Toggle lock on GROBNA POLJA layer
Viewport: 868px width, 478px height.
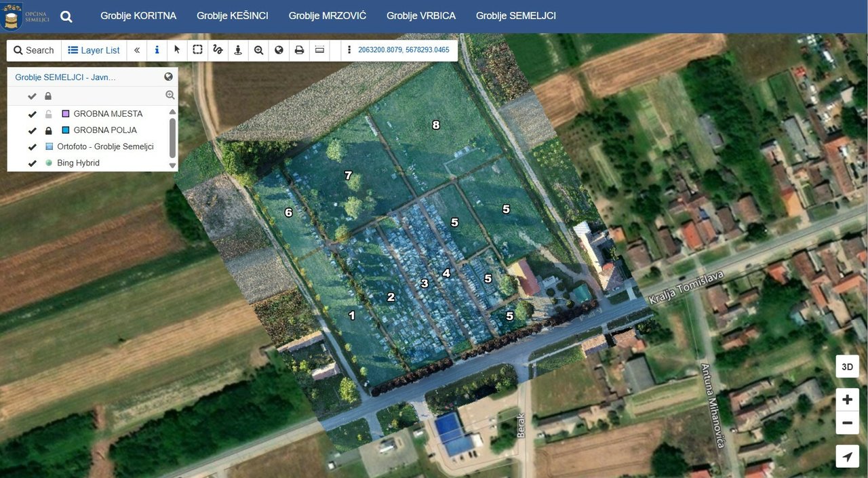coord(48,130)
